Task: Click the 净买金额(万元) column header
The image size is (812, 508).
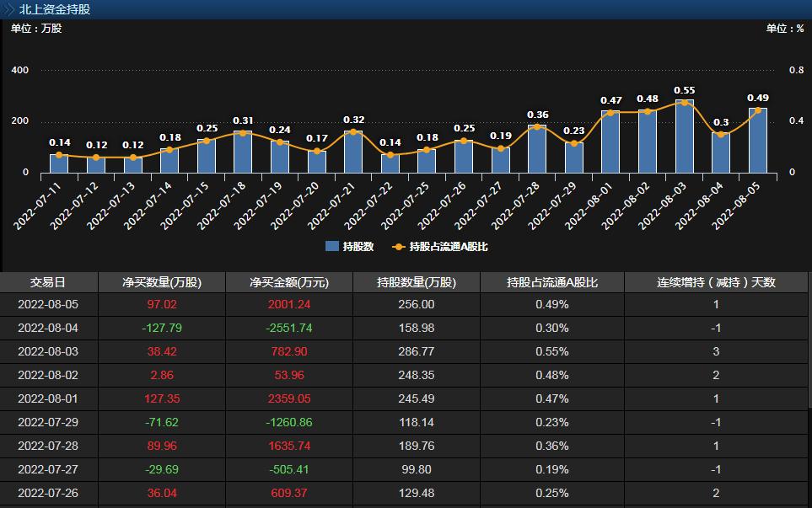Action: pos(289,282)
